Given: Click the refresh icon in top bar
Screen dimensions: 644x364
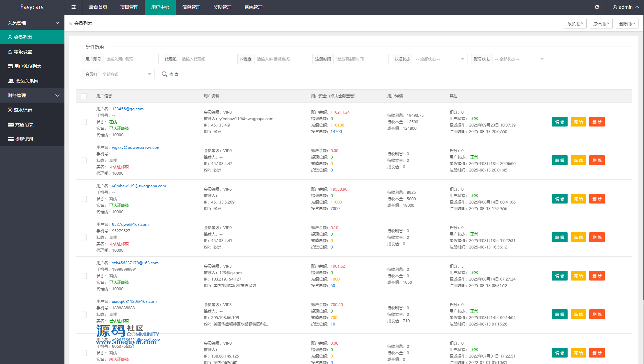Looking at the screenshot, I should 597,7.
